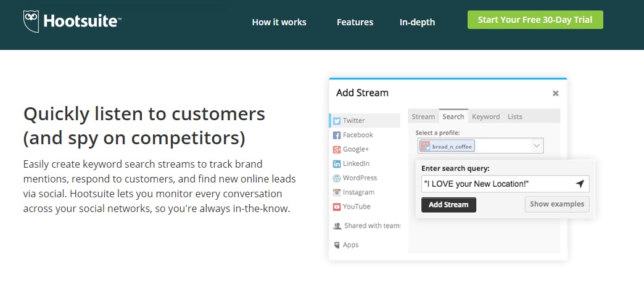
Task: Click the Hootsuite owl logo
Action: pyautogui.click(x=31, y=22)
